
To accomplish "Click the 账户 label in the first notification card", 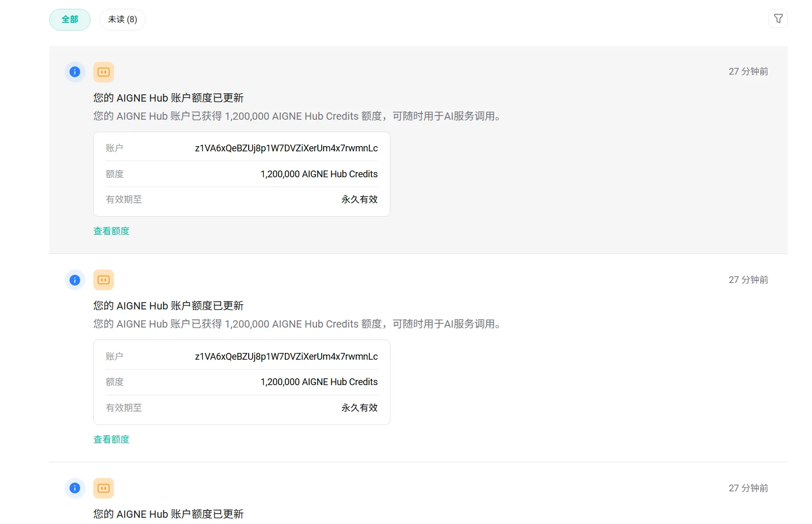I will (114, 148).
